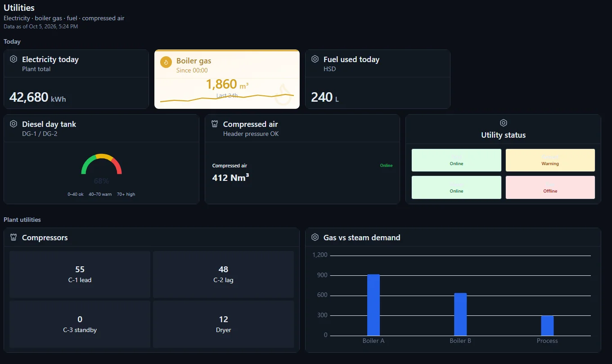This screenshot has height=364, width=612.
Task: Click the Boiler gas flame icon
Action: click(166, 62)
